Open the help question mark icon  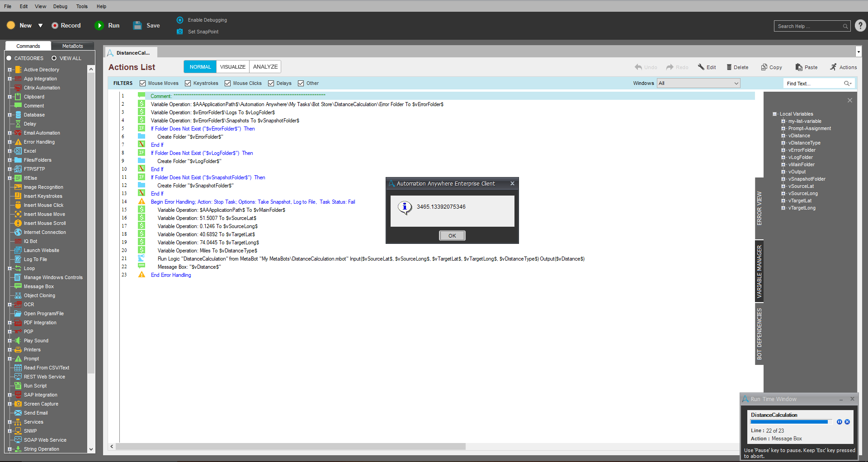[860, 26]
